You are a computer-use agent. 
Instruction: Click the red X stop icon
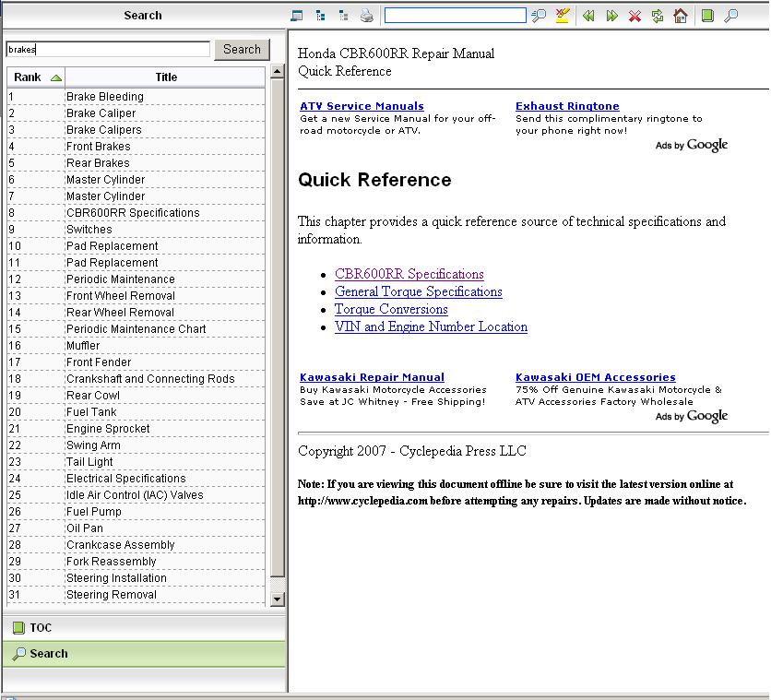tap(635, 17)
